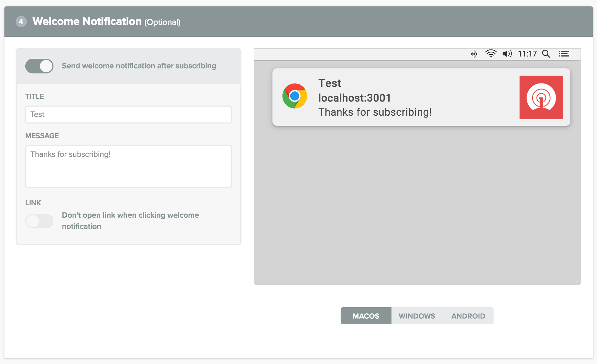Click the Bluetooth icon in preview menu bar
Image resolution: width=597 pixels, height=364 pixels.
[x=474, y=54]
